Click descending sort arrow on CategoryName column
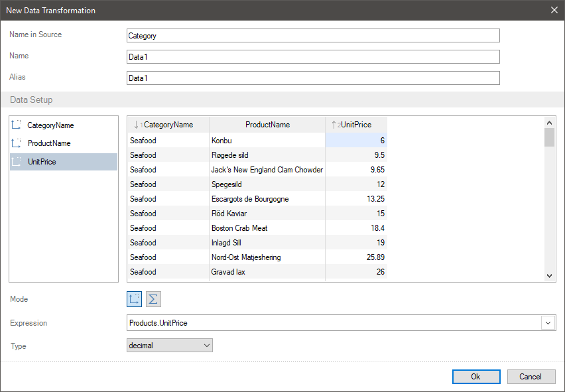Viewport: 565px width, 392px height. tap(136, 125)
